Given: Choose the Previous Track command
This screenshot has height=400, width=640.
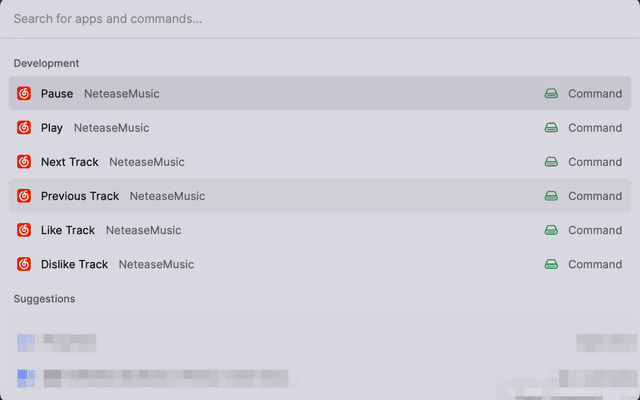Looking at the screenshot, I should pyautogui.click(x=80, y=196).
